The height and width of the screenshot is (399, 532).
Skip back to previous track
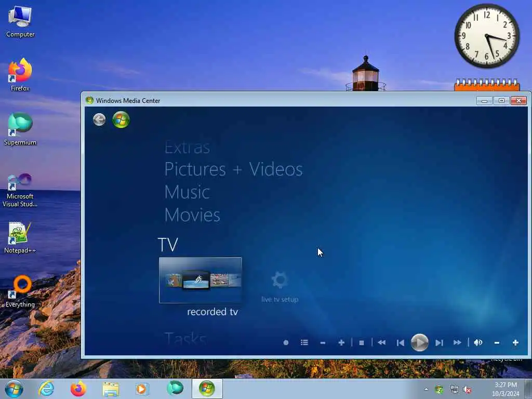pyautogui.click(x=401, y=343)
